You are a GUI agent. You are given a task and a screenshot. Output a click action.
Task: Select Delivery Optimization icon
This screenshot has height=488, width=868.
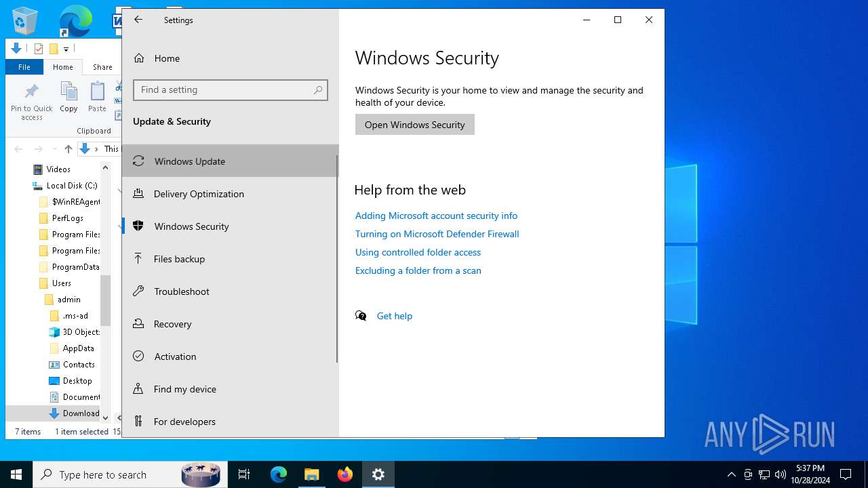(138, 193)
